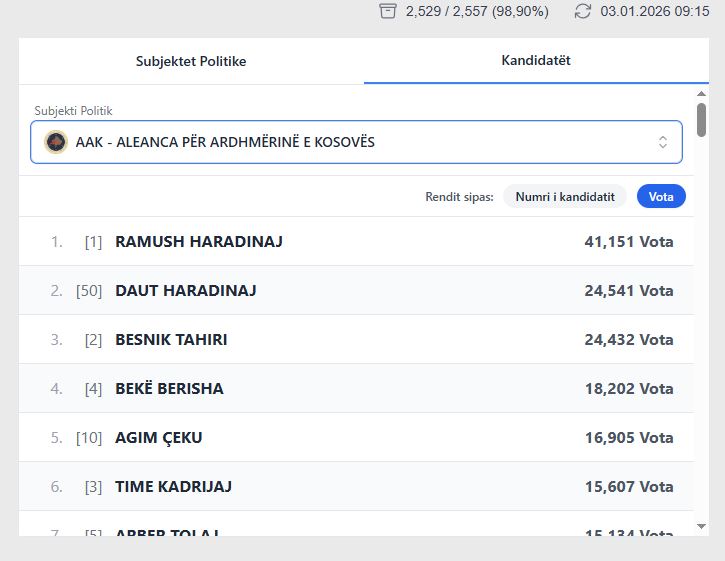This screenshot has height=561, width=725.
Task: Sort by Numri i kandidatit
Action: click(564, 197)
